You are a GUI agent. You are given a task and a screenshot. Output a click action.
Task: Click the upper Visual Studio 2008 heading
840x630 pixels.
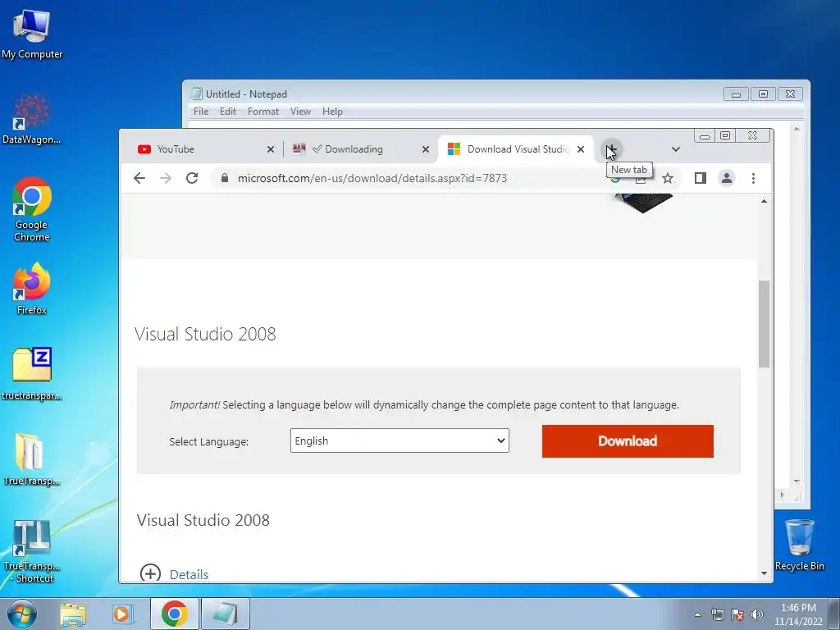[x=205, y=334]
